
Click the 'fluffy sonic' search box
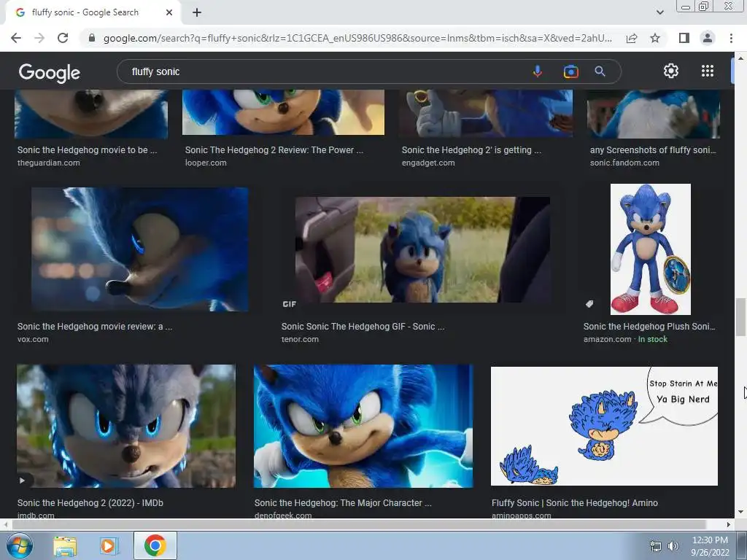coord(324,71)
